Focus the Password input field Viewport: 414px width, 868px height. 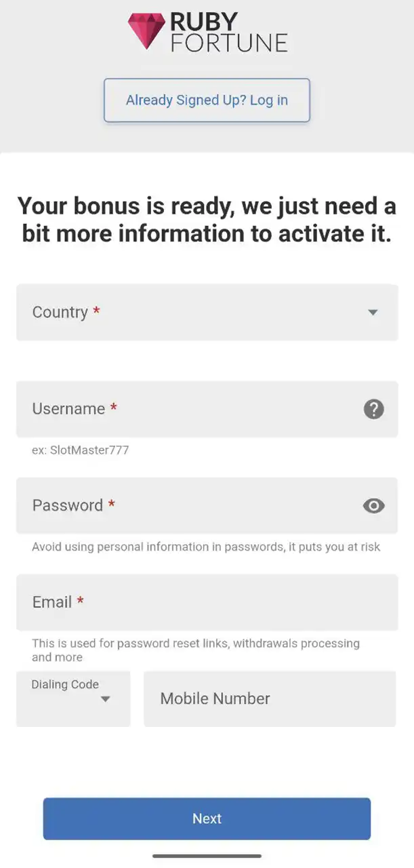pos(190,506)
